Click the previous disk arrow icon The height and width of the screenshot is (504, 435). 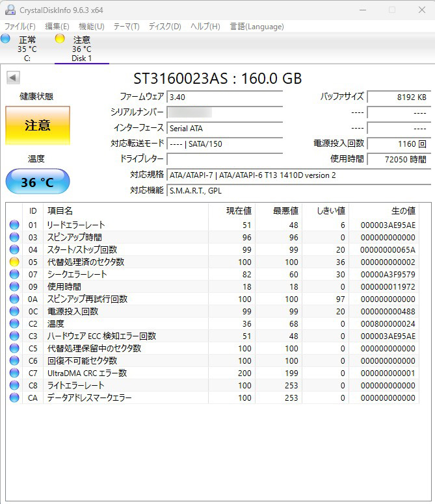[x=13, y=77]
